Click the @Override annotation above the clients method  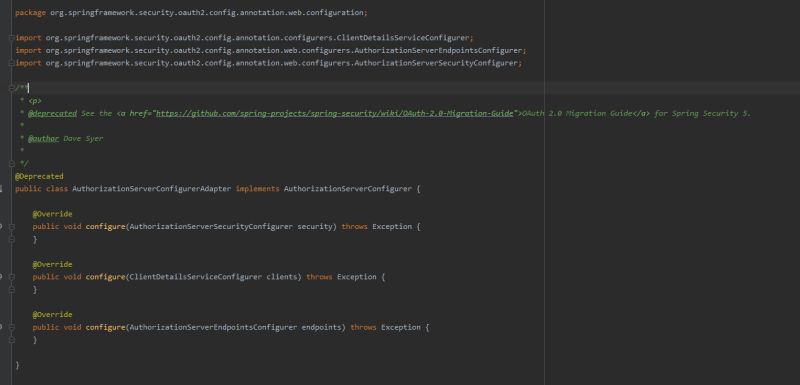click(x=53, y=264)
